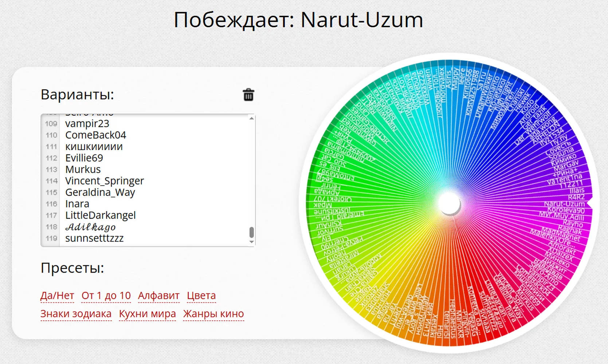Click the ComeBack04 entry in the list
Image resolution: width=608 pixels, height=364 pixels.
95,135
